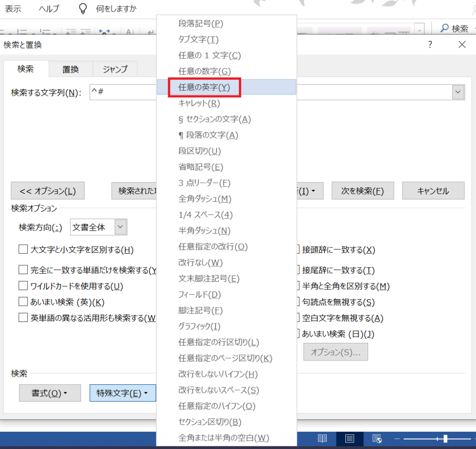Switch to Web Layout view icon

pos(377,438)
